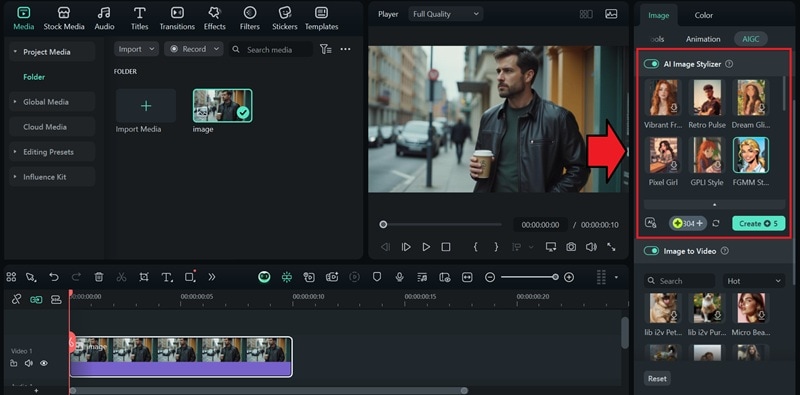Select the Folder item under Project Media
Image resolution: width=800 pixels, height=395 pixels.
[34, 77]
